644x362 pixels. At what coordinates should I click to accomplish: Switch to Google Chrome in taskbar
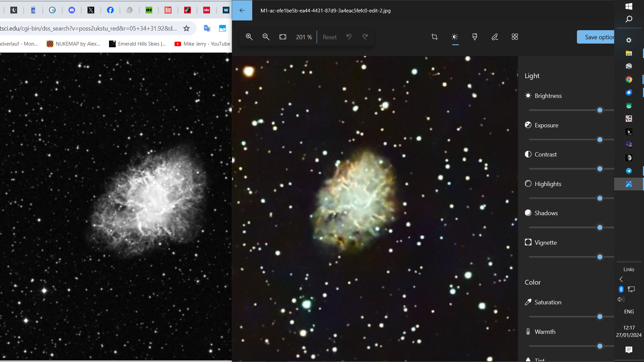pyautogui.click(x=629, y=79)
